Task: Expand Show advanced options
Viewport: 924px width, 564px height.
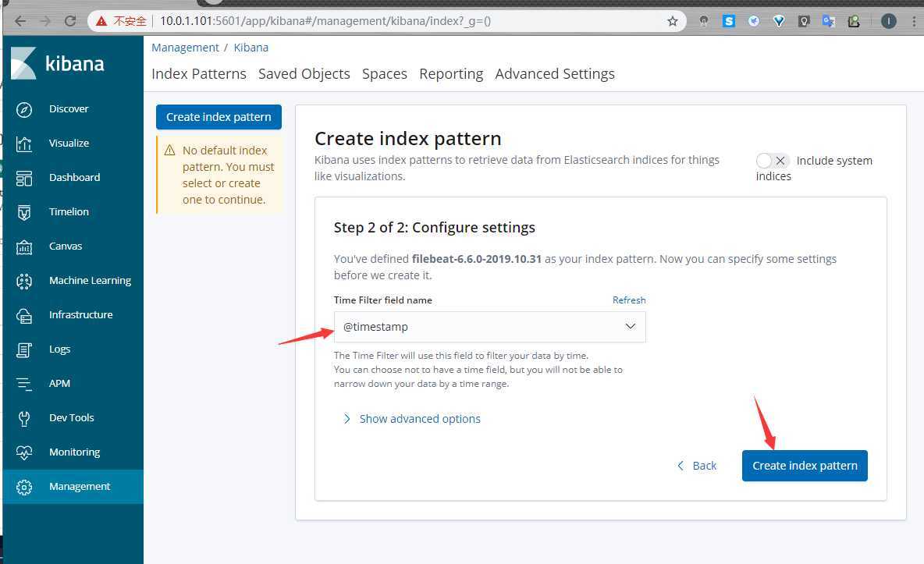Action: click(412, 418)
